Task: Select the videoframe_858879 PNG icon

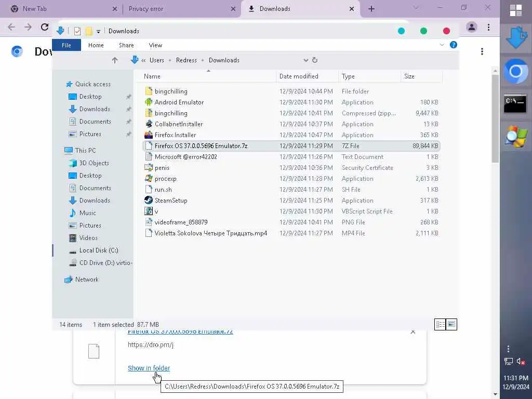Action: [149, 222]
